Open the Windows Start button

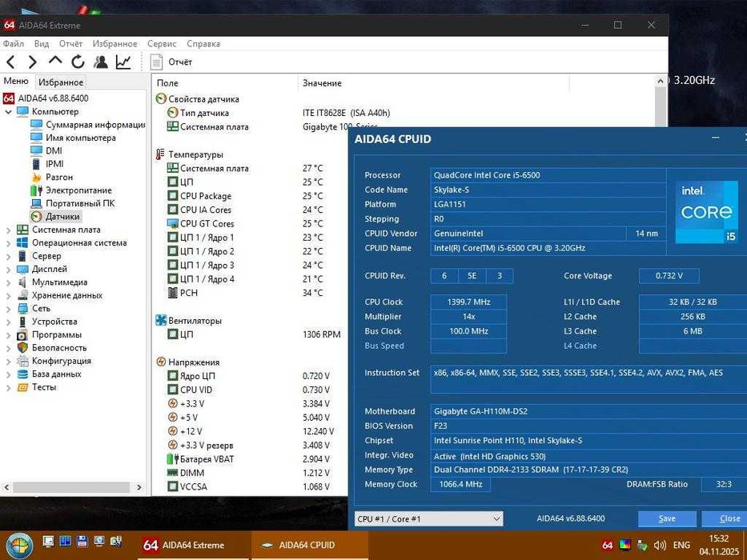point(19,546)
